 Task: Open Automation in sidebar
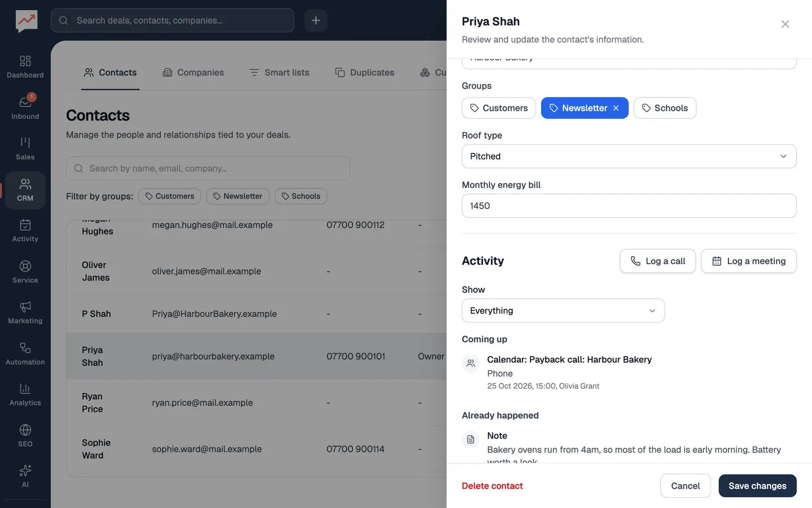point(25,354)
